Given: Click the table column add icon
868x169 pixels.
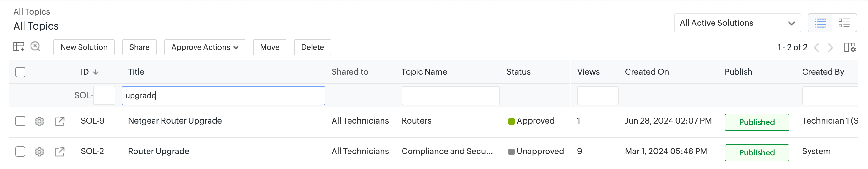Looking at the screenshot, I should tap(18, 47).
